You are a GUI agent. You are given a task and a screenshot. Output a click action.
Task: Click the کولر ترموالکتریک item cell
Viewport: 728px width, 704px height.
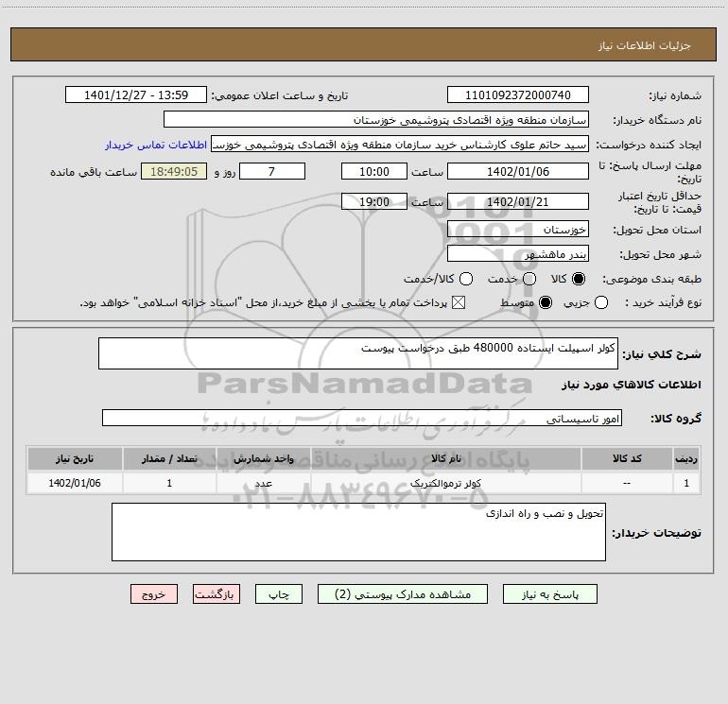tap(445, 483)
